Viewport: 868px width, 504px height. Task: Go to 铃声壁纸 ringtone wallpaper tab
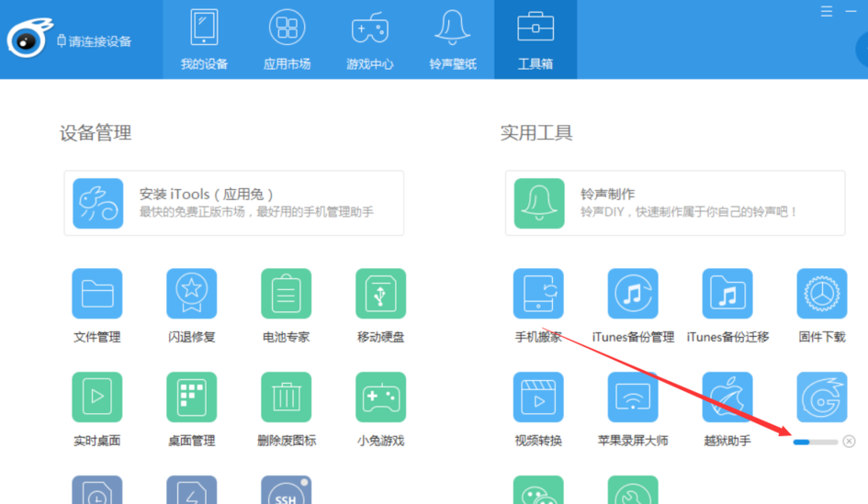coord(453,39)
